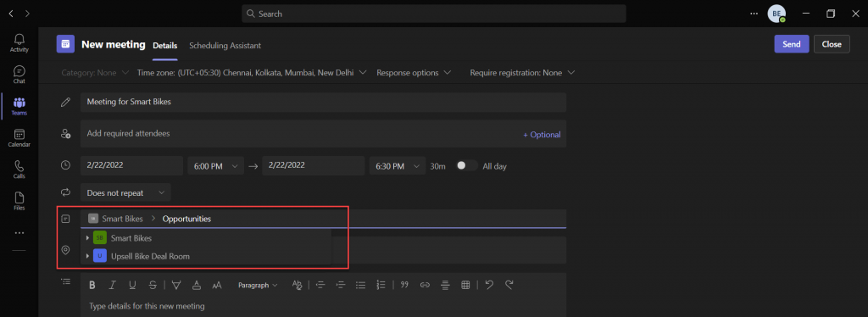Viewport: 868px width, 317px height.
Task: Click the Send button
Action: point(791,44)
